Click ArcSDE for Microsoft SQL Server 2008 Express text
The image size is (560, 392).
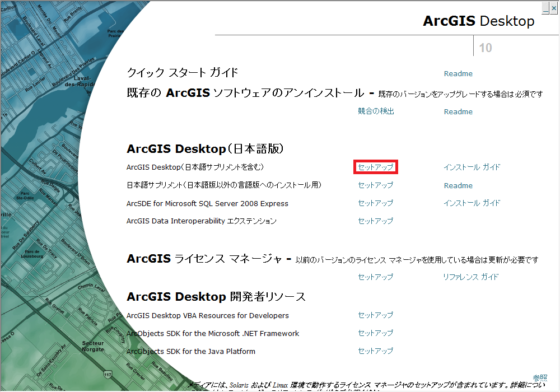(207, 203)
